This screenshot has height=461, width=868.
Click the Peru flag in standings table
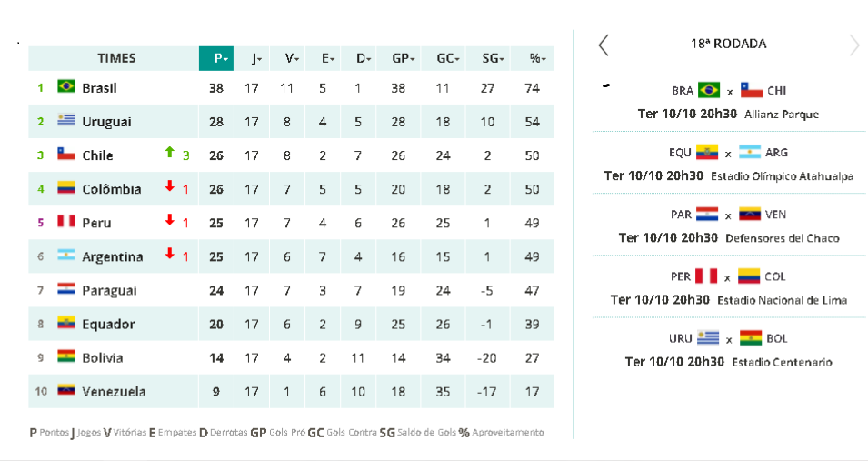coord(65,222)
